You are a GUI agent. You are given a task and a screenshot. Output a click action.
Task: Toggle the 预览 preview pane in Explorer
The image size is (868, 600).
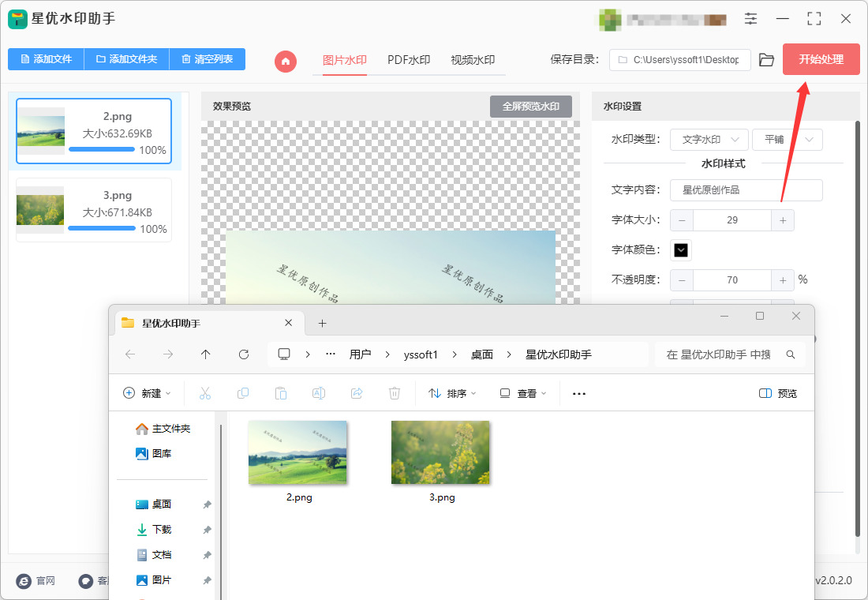[x=778, y=393]
